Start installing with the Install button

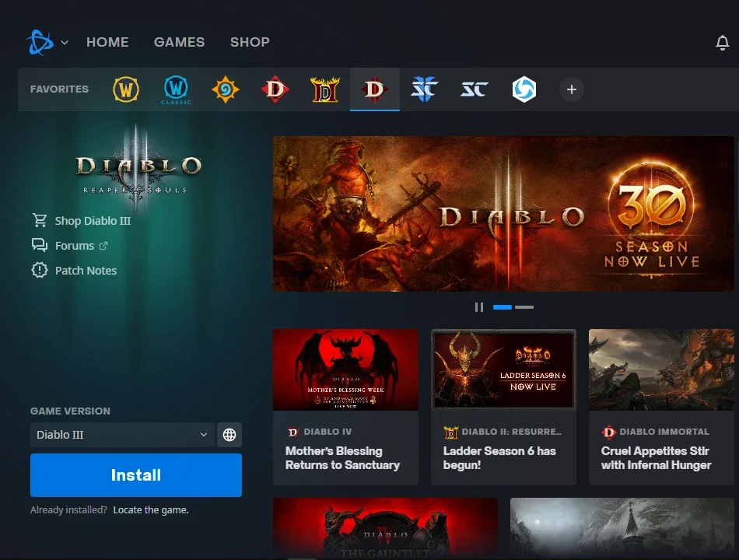[136, 475]
